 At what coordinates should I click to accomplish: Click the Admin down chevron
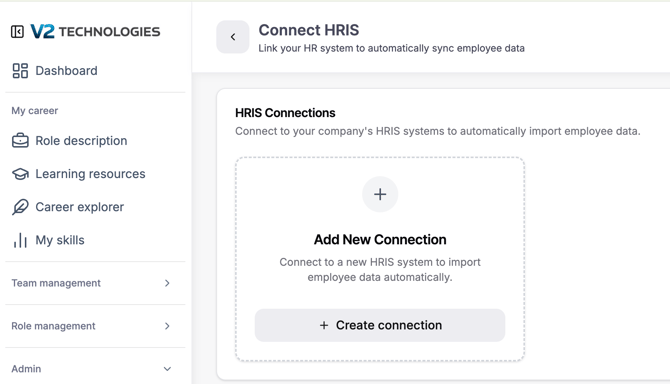coord(167,369)
